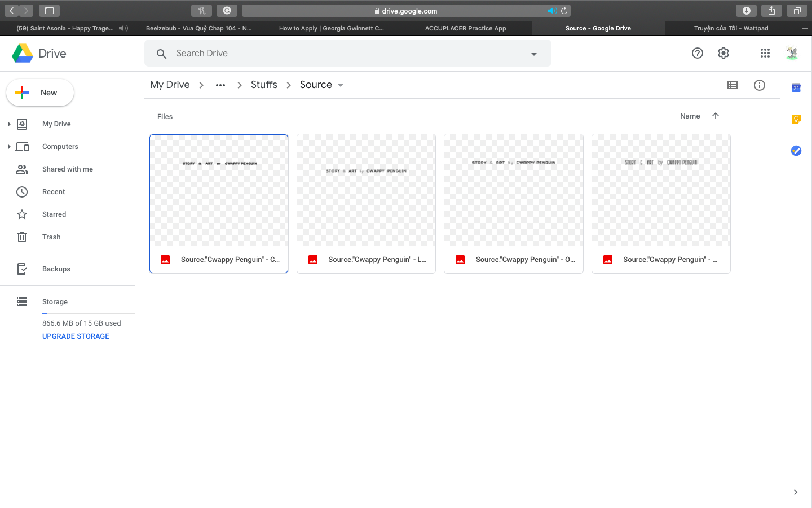Open Google Calendar in the side panel
812x508 pixels.
coord(796,87)
